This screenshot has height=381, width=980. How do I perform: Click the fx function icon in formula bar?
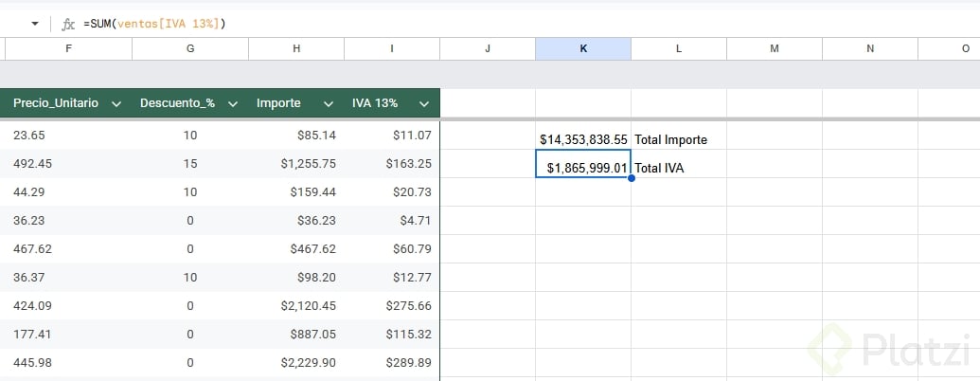67,24
